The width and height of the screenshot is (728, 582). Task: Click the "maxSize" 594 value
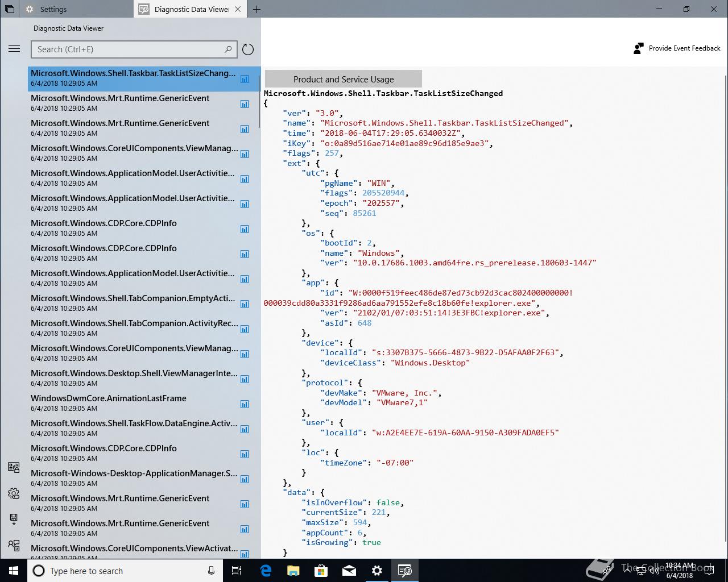click(x=360, y=522)
